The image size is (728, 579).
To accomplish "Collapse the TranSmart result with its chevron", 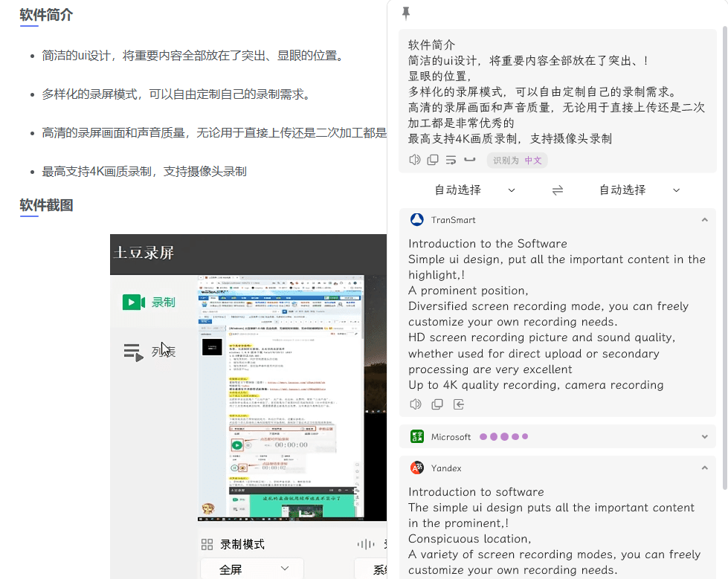I will 705,219.
